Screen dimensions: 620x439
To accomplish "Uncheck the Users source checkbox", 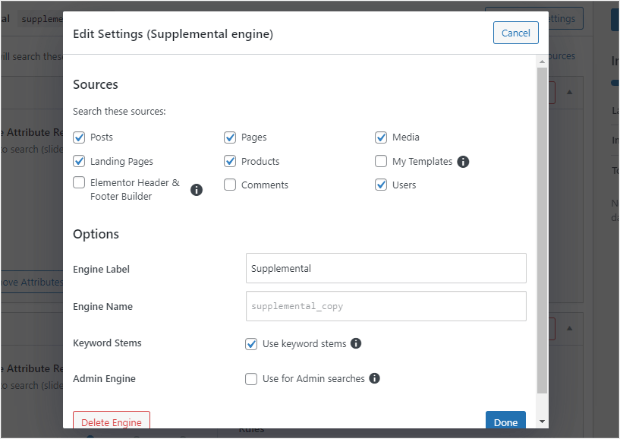I will point(381,185).
